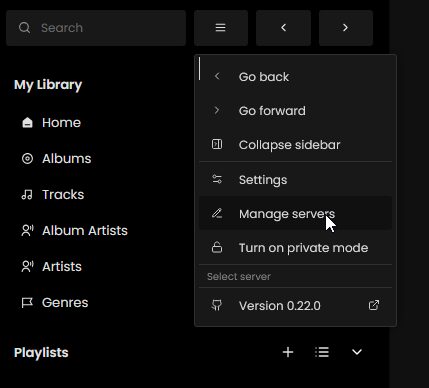Navigate forward with the top right arrow button
This screenshot has width=429, height=388.
point(346,28)
